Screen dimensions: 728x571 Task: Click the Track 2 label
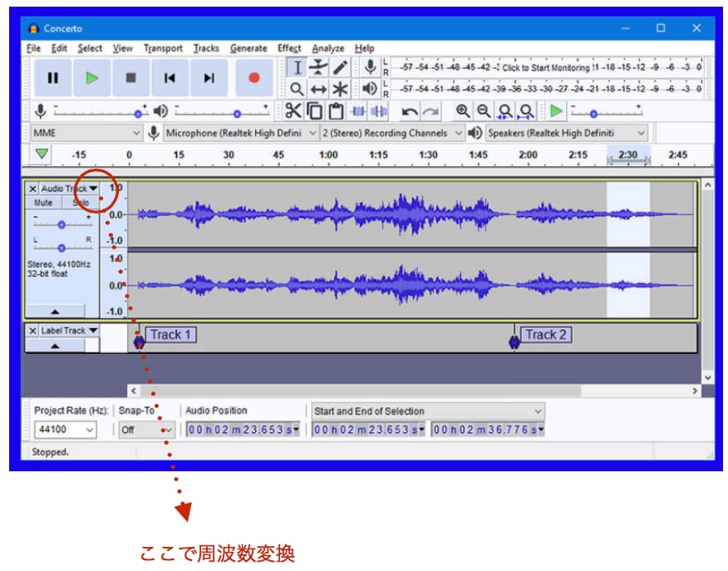pos(545,335)
